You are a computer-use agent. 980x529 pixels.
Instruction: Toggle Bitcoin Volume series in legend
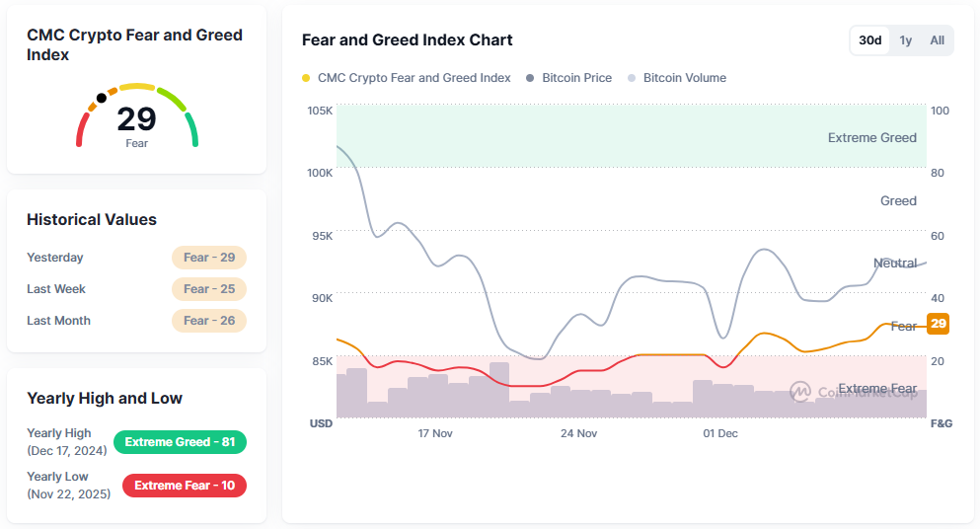677,78
